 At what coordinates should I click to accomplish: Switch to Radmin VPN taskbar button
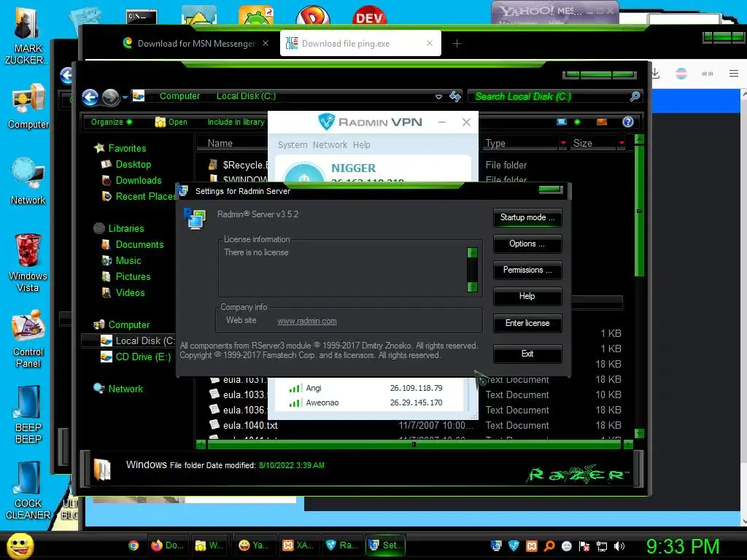(342, 545)
